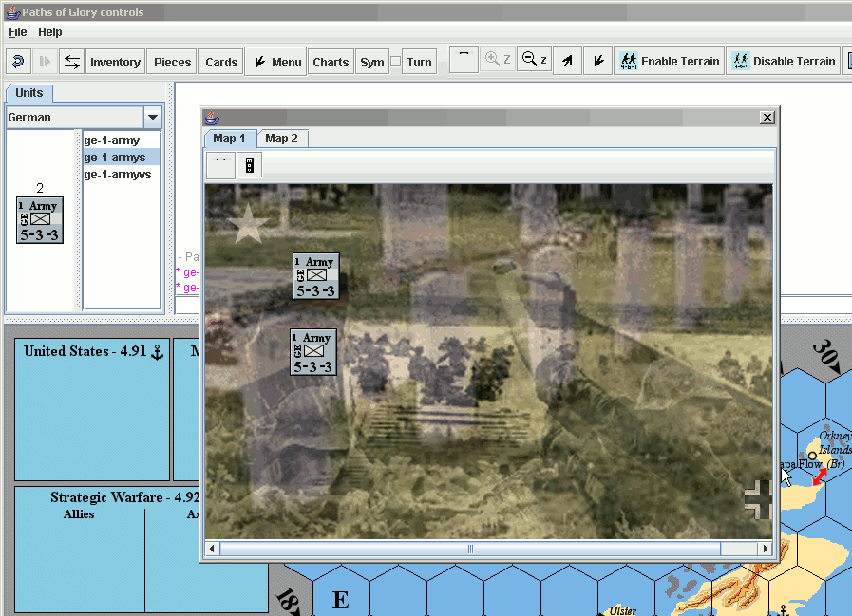This screenshot has height=616, width=852.
Task: Click the right arrow of map horizontal scrollbar
Action: pos(765,549)
